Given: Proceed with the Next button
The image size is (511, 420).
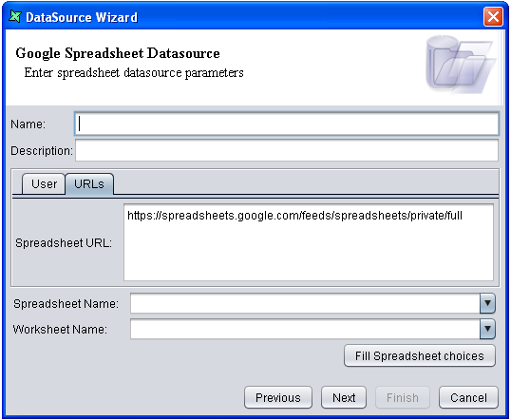Looking at the screenshot, I should tap(344, 397).
